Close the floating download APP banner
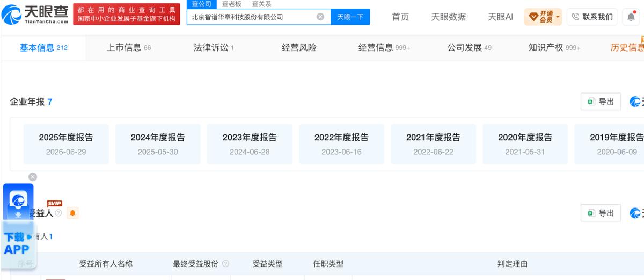Image resolution: width=644 pixels, height=280 pixels. [33, 177]
